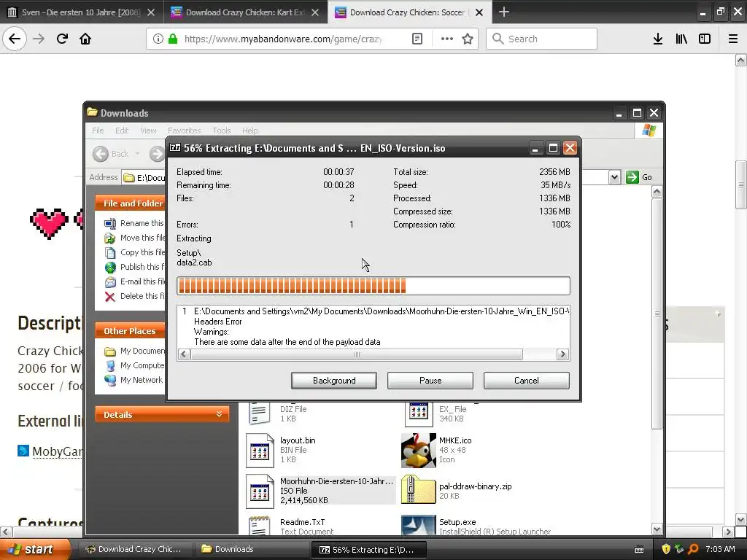747x560 pixels.
Task: Click Copy this file task
Action: point(135,252)
